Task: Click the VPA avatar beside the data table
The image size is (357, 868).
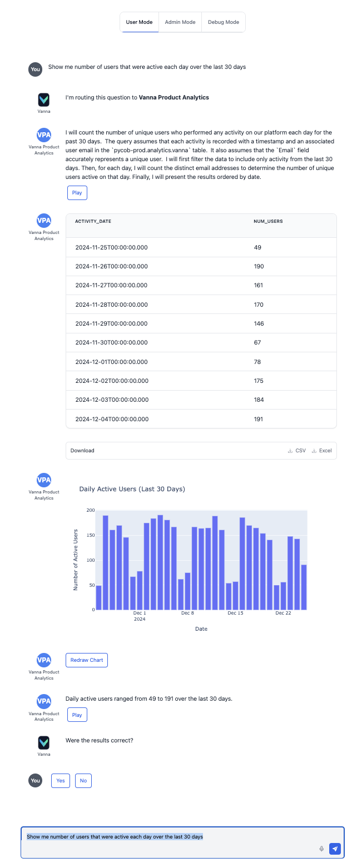Action: (43, 220)
